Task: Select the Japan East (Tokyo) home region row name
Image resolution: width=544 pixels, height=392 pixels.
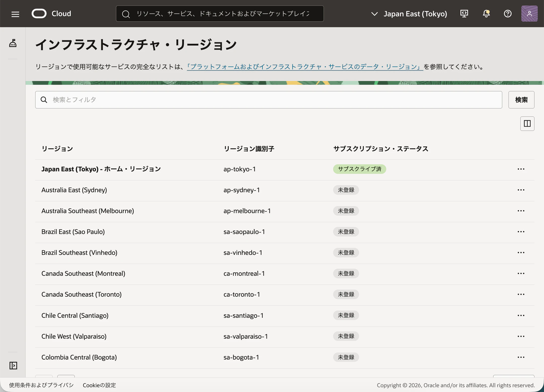Action: [101, 169]
